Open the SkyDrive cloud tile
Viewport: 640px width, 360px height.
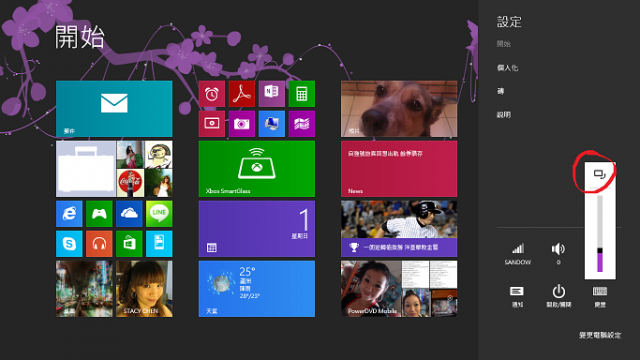129,213
